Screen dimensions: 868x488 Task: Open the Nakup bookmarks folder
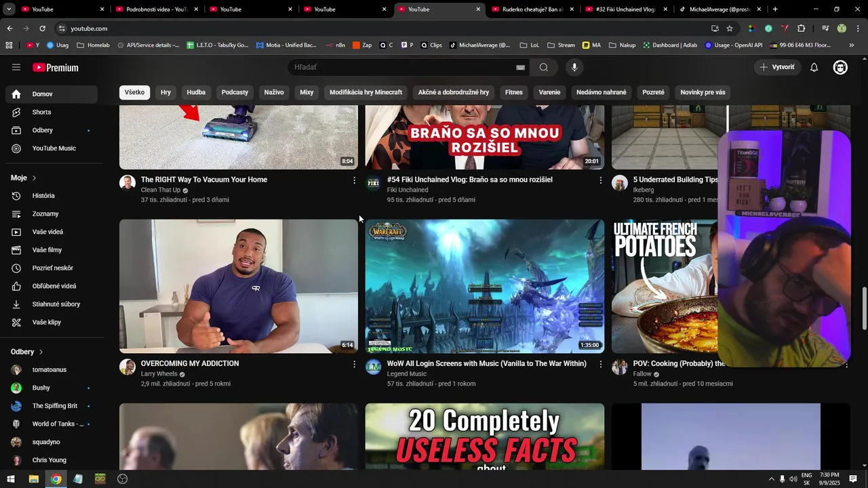tap(622, 45)
